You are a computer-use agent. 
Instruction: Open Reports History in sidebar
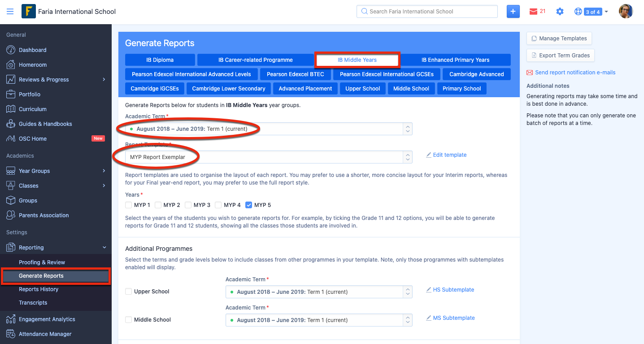click(x=39, y=289)
